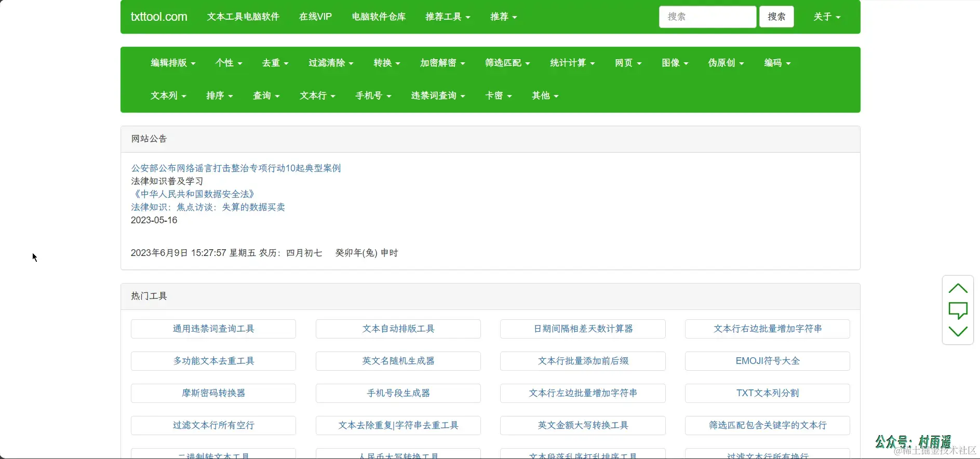Focus the 搜索 input field

(707, 17)
